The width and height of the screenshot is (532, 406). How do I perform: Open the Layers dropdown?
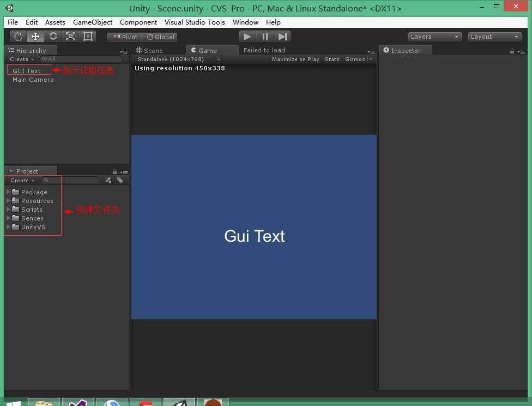pyautogui.click(x=435, y=37)
